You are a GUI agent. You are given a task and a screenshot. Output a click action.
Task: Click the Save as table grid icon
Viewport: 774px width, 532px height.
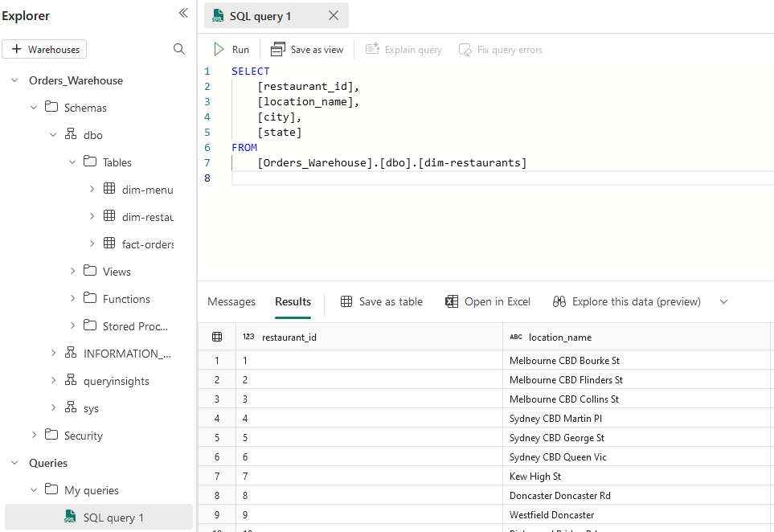(346, 301)
